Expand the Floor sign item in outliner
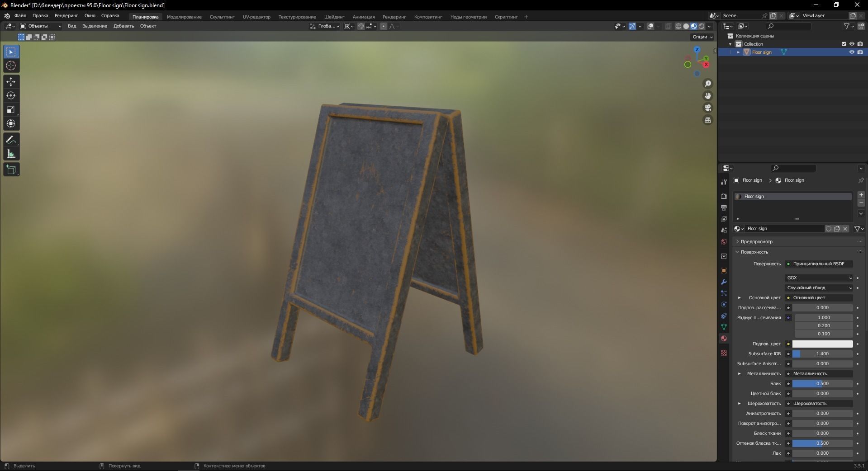Screen dimensions: 868x471 click(x=739, y=52)
